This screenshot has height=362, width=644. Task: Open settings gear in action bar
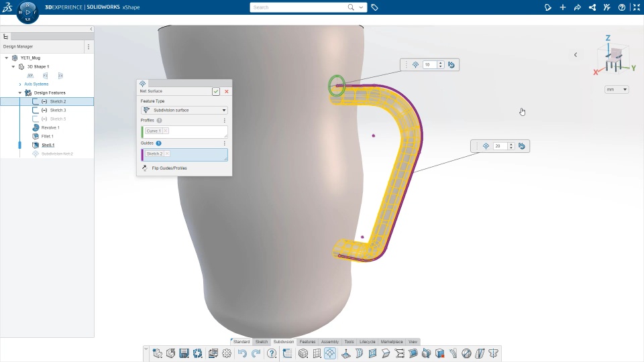point(227,353)
